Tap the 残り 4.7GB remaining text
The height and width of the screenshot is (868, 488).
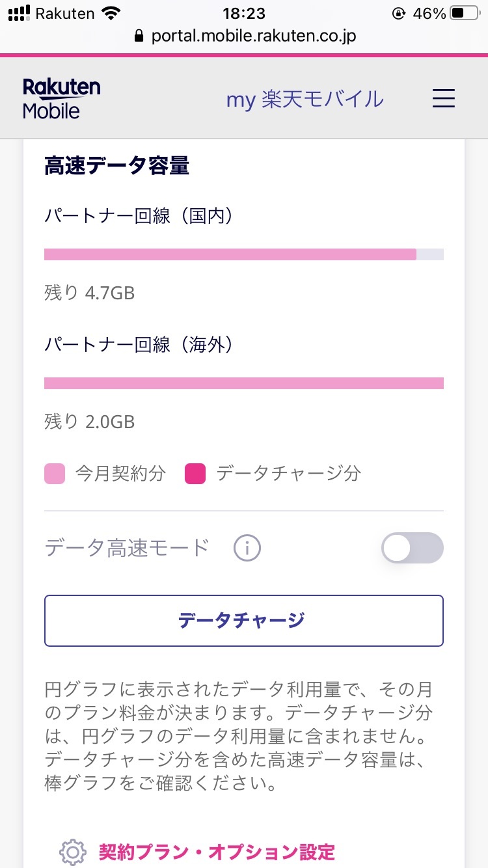click(x=90, y=293)
